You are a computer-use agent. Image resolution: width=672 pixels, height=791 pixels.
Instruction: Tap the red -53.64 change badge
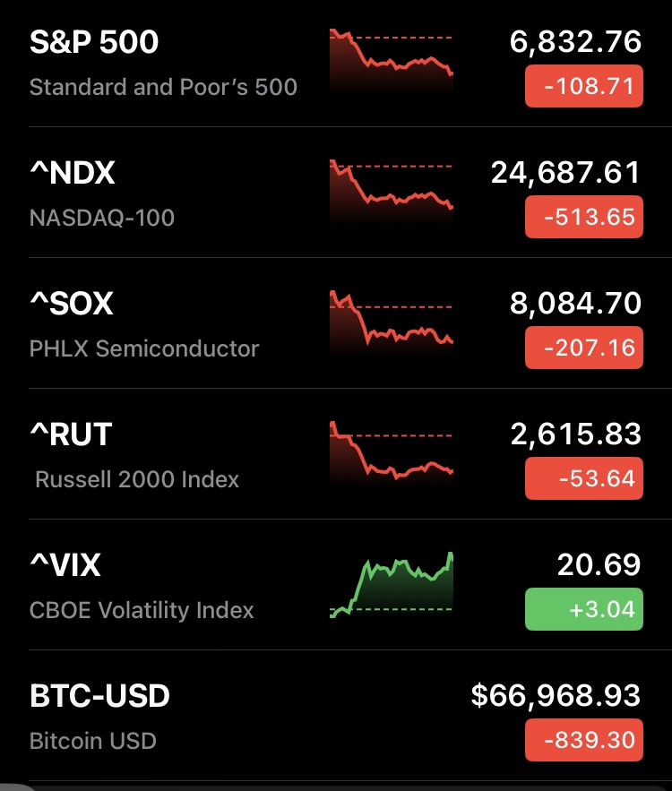tap(583, 479)
